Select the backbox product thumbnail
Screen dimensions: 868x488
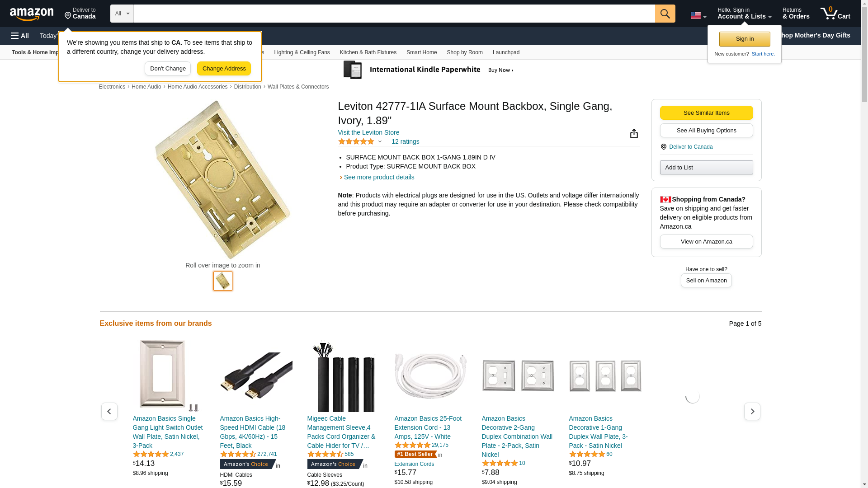[x=223, y=281]
